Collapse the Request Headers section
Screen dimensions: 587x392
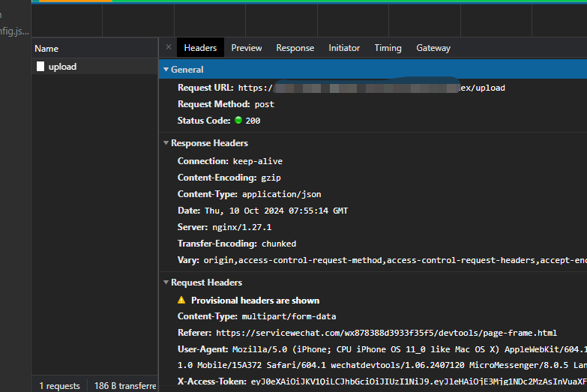pyautogui.click(x=166, y=283)
